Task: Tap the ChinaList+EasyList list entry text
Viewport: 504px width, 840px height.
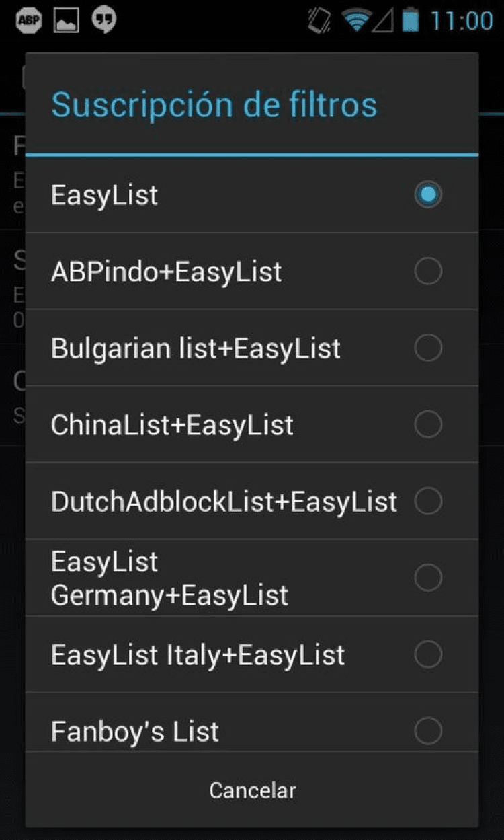Action: click(172, 425)
